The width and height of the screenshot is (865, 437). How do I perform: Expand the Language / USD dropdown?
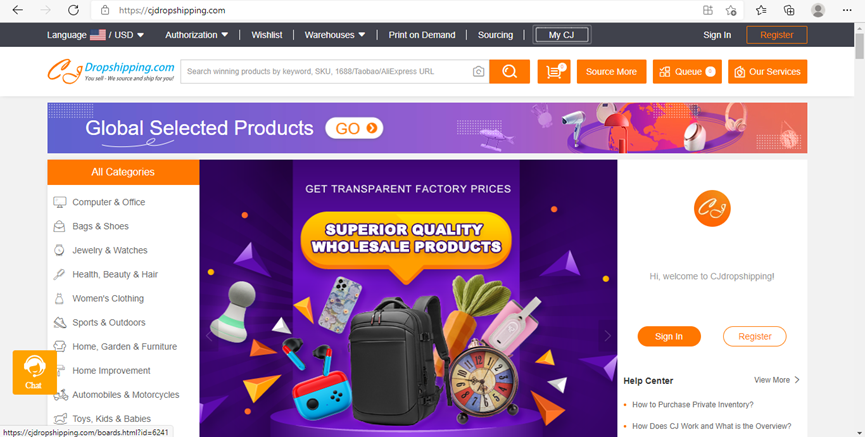[x=95, y=35]
